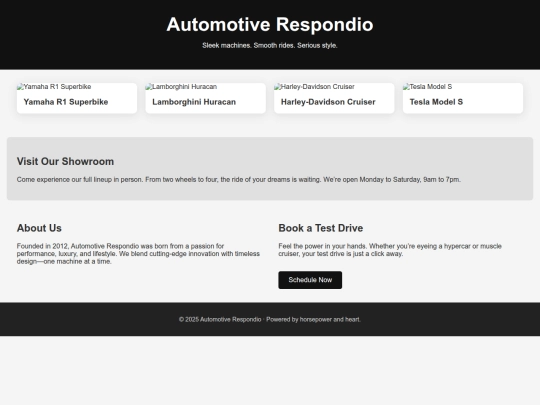This screenshot has width=540, height=405.
Task: Click the paragraph starting 'Founded in 2012'
Action: (138, 254)
